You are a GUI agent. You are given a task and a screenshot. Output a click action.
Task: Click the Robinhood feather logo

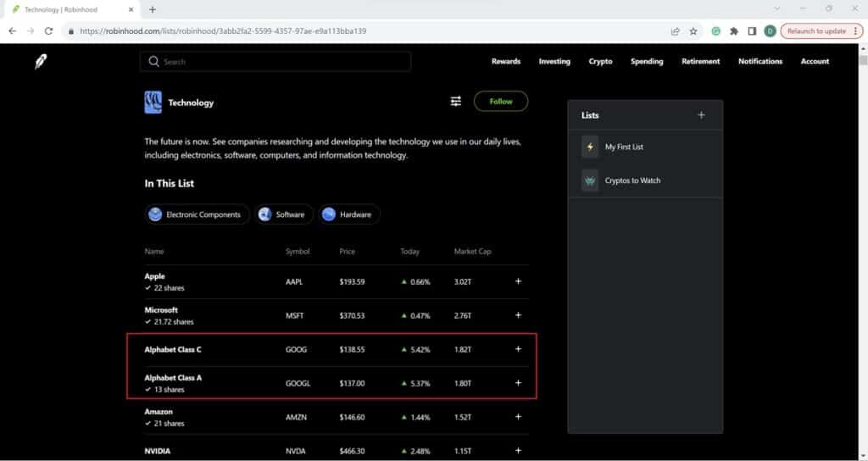[x=41, y=61]
